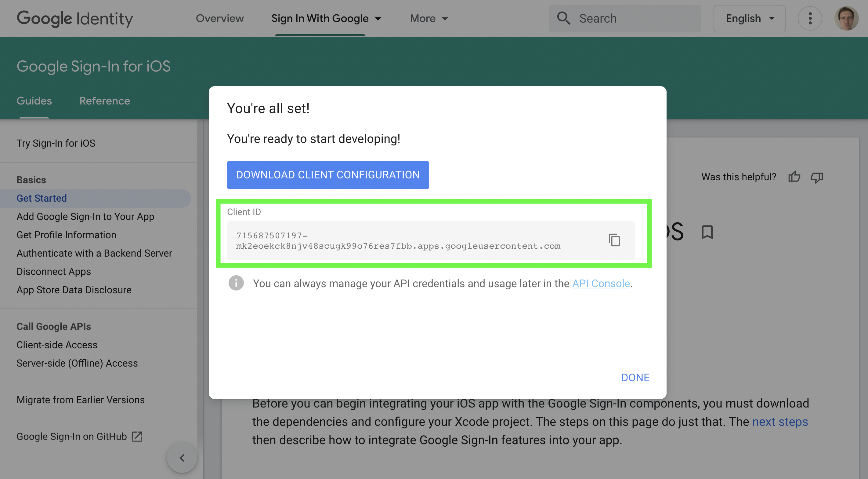868x479 pixels.
Task: Collapse the side navigation panel
Action: pyautogui.click(x=182, y=458)
